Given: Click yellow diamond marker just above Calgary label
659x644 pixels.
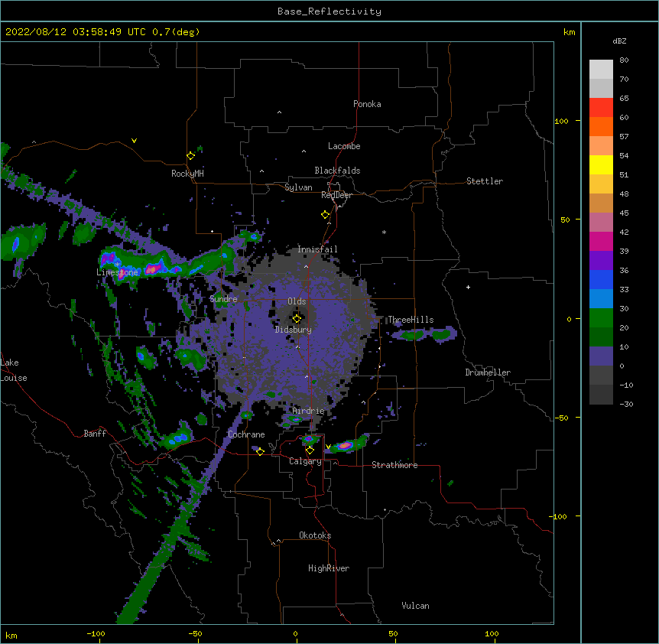Looking at the screenshot, I should (310, 450).
